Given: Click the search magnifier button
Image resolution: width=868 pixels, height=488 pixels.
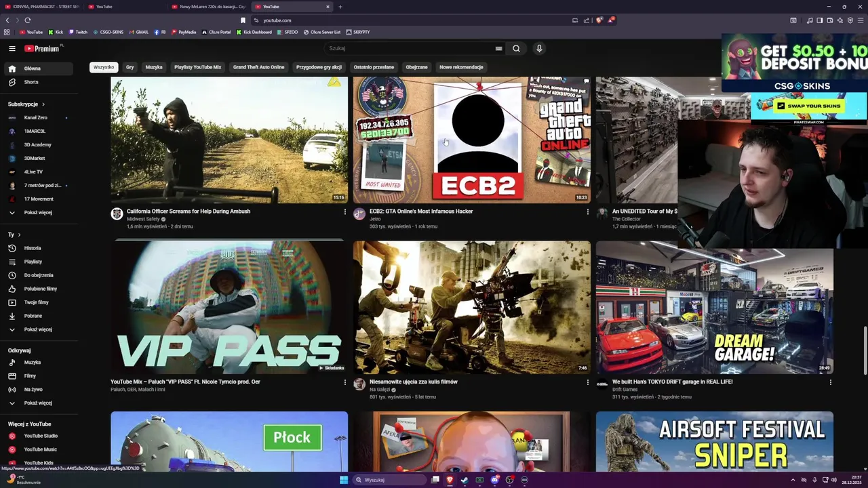Looking at the screenshot, I should click(516, 48).
